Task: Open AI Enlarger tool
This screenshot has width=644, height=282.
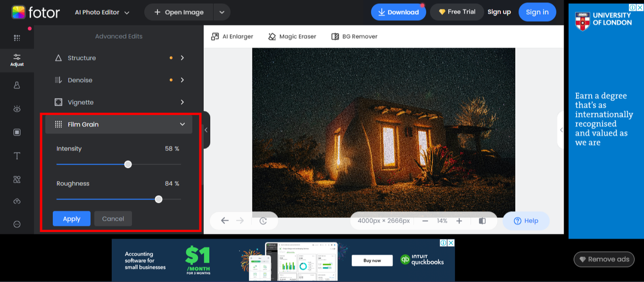Action: coord(232,36)
